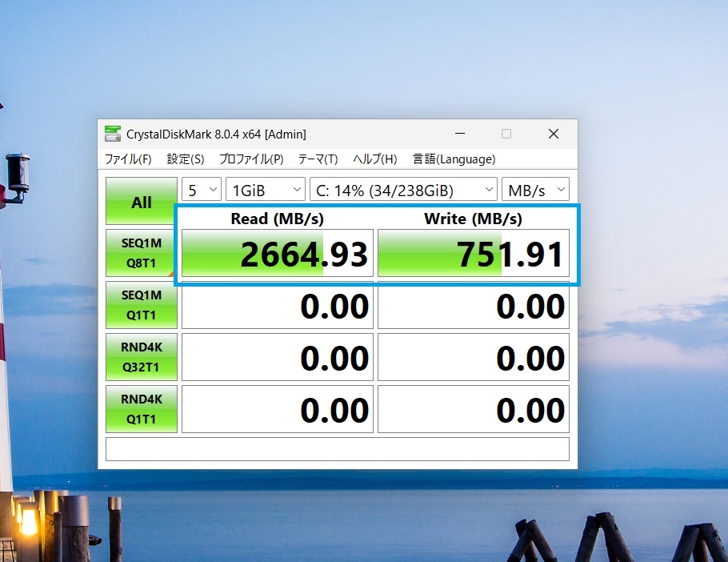Open the 言語(Language) menu
The image size is (728, 562).
(x=454, y=159)
